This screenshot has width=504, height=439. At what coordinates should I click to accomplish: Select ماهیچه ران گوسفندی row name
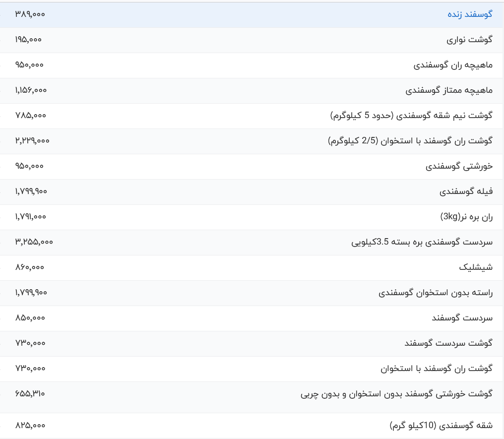tap(453, 65)
